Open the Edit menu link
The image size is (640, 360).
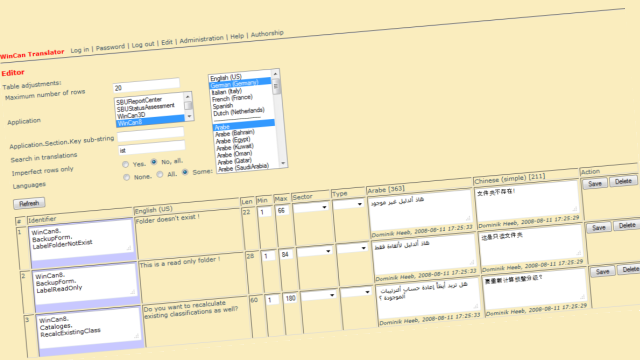[167, 42]
